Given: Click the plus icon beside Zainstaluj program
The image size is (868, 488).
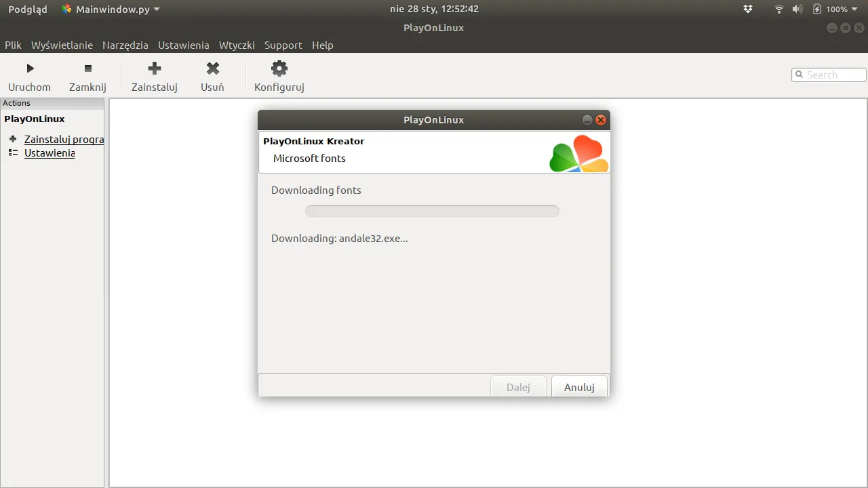Looking at the screenshot, I should (x=13, y=139).
